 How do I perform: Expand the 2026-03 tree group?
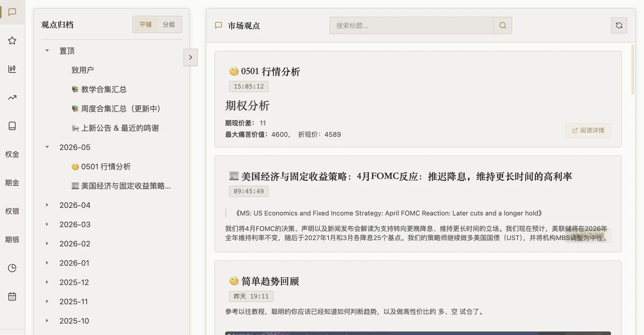(x=47, y=224)
